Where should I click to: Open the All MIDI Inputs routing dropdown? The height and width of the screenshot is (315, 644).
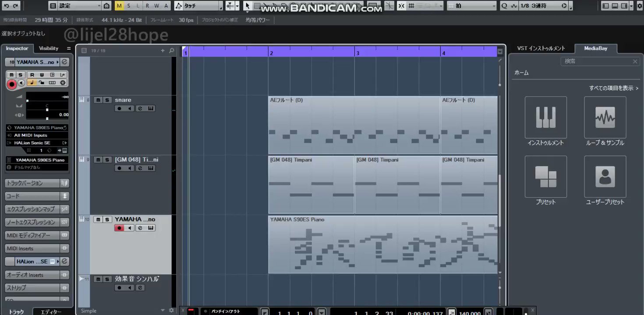37,135
